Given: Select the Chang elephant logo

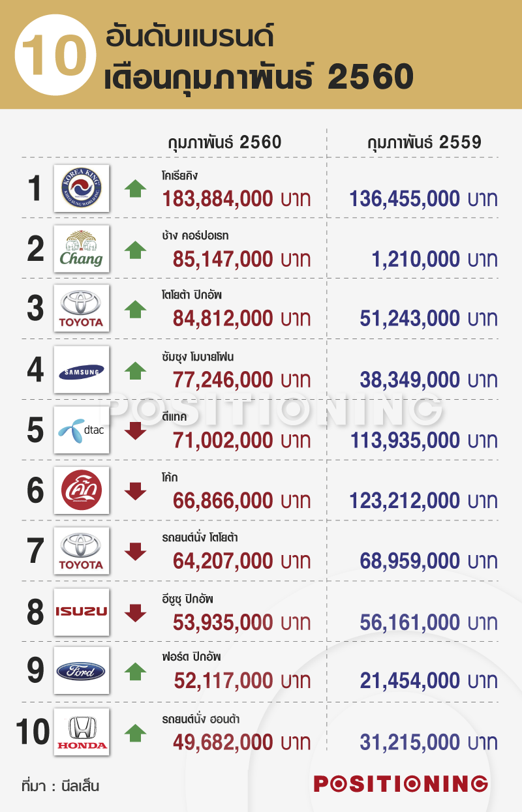Looking at the screenshot, I should coord(82,248).
